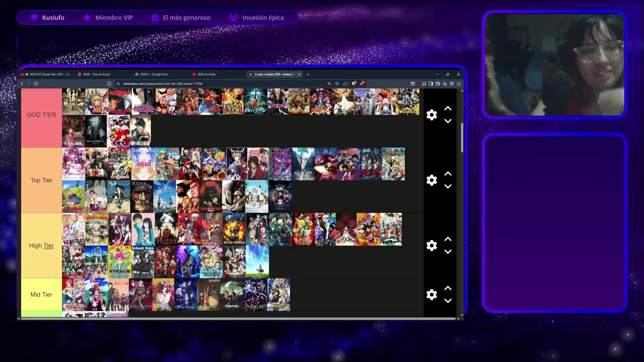Image resolution: width=644 pixels, height=362 pixels.
Task: Select the Accel World poster in High Tier
Action: coord(234,229)
